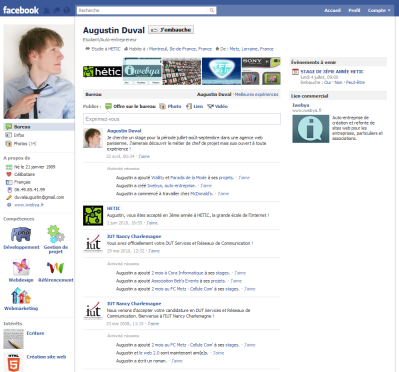
Task: Open the blue shield logo thumbnail
Action: pos(221,71)
